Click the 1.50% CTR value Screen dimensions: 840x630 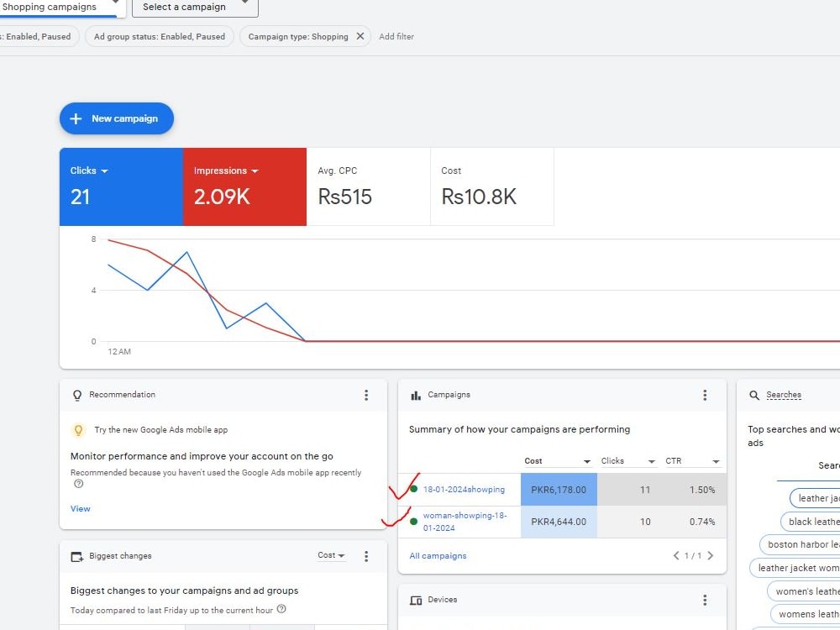click(702, 490)
